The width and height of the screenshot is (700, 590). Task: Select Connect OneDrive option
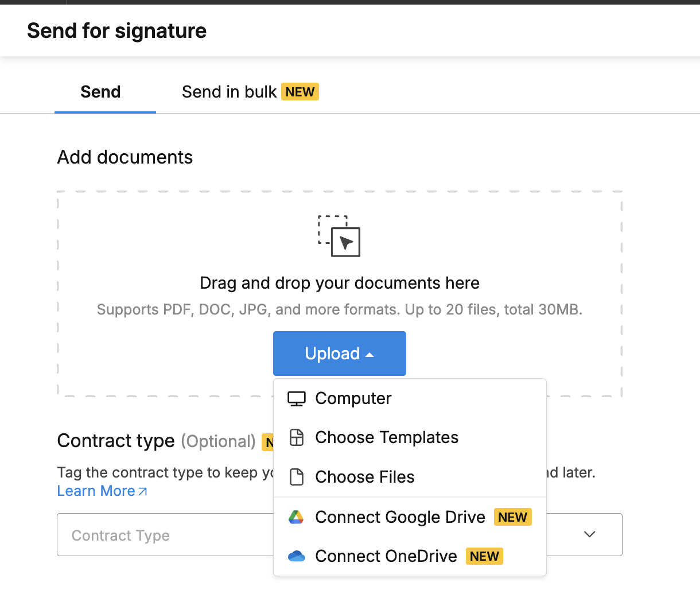[x=410, y=556]
